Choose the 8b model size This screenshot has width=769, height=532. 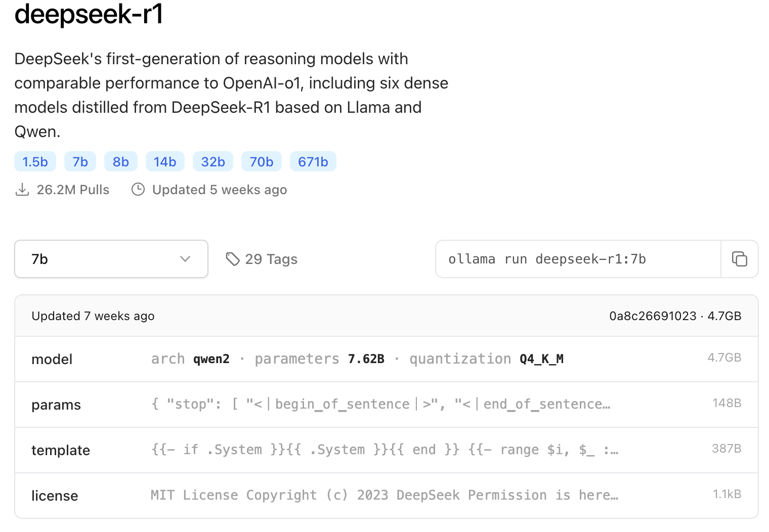point(121,162)
